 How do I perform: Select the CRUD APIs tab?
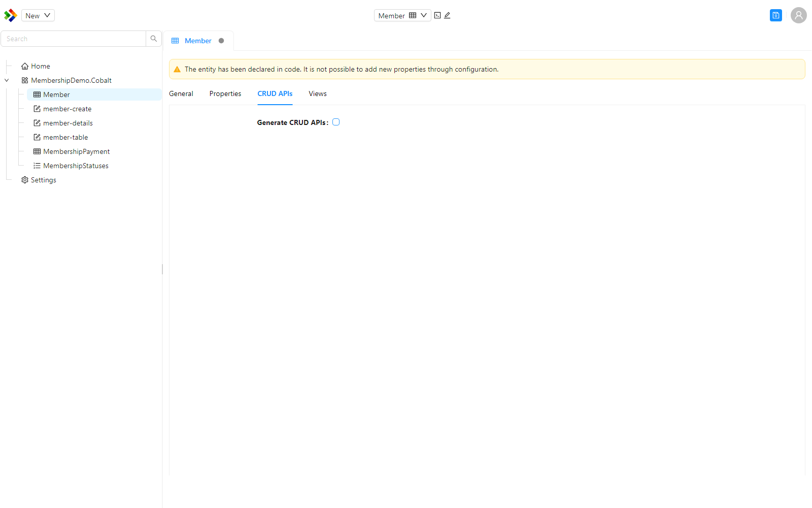click(275, 93)
